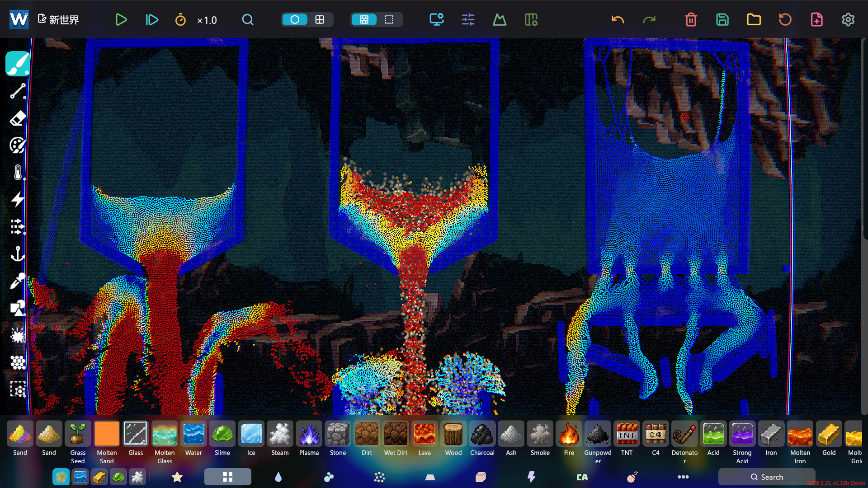Create a new world file
Screen dimensions: 868x488
pyautogui.click(x=816, y=20)
